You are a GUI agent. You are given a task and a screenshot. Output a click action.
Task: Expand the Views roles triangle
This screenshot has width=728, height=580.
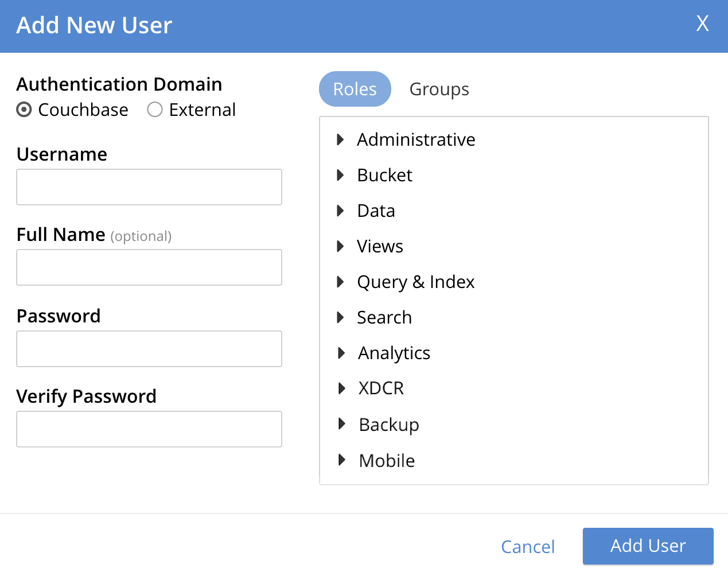pyautogui.click(x=340, y=246)
